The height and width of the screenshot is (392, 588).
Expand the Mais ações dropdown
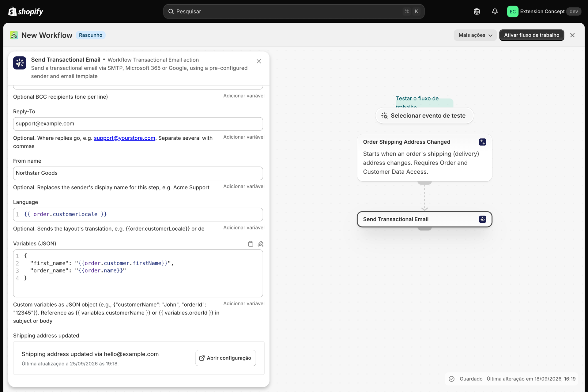pos(475,35)
